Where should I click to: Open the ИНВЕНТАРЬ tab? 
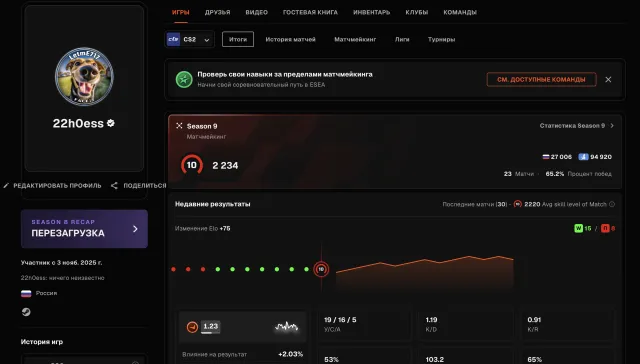pyautogui.click(x=371, y=12)
